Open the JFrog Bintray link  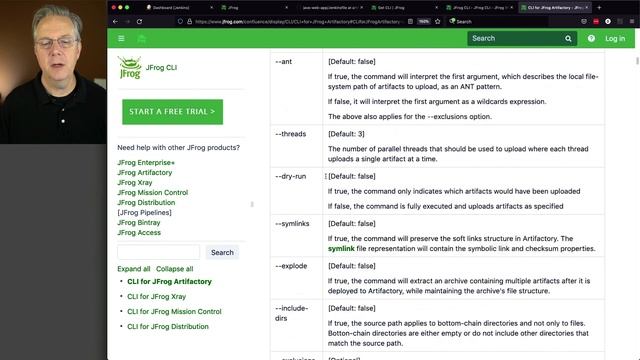[139, 222]
